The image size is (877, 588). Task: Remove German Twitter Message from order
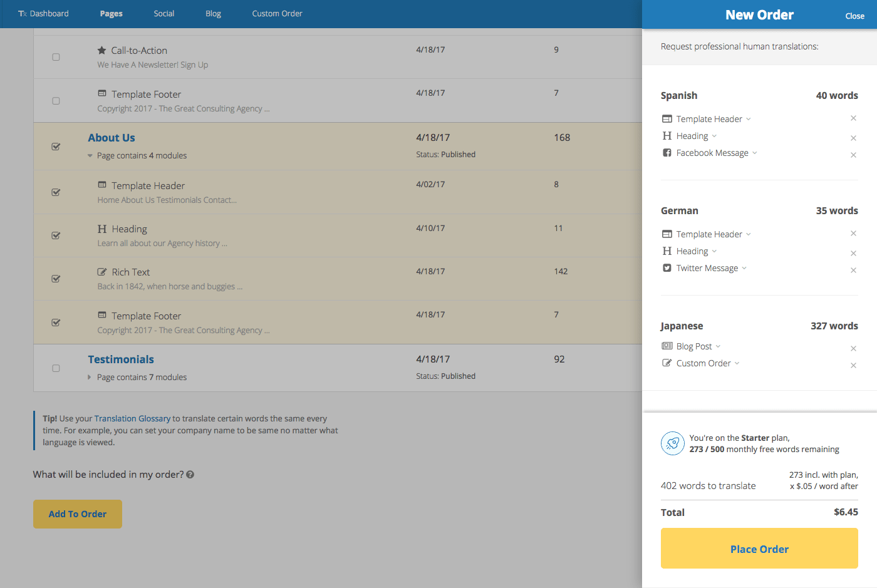(x=853, y=270)
